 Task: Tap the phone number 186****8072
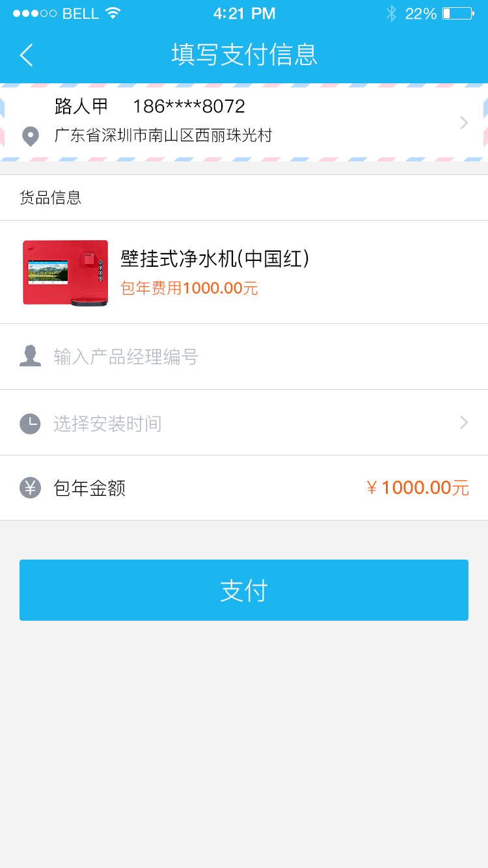pos(189,106)
